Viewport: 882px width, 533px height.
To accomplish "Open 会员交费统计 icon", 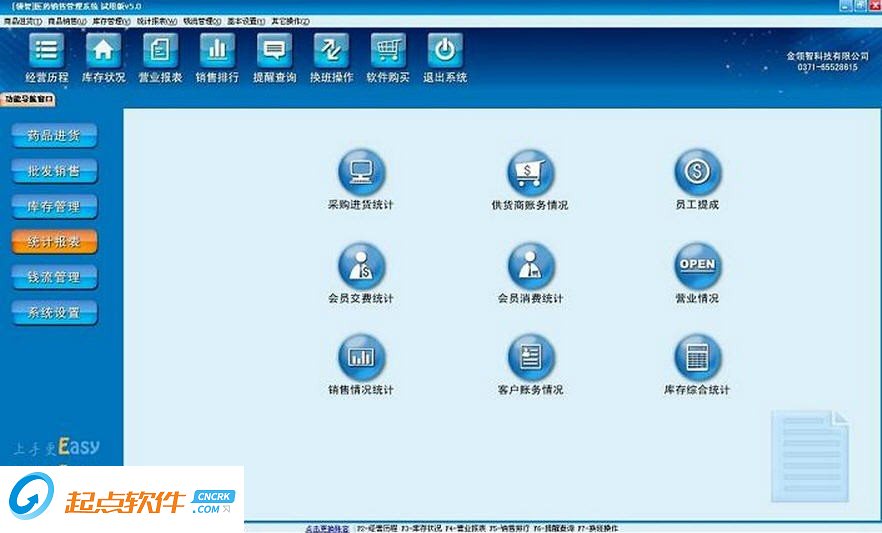I will click(x=361, y=266).
